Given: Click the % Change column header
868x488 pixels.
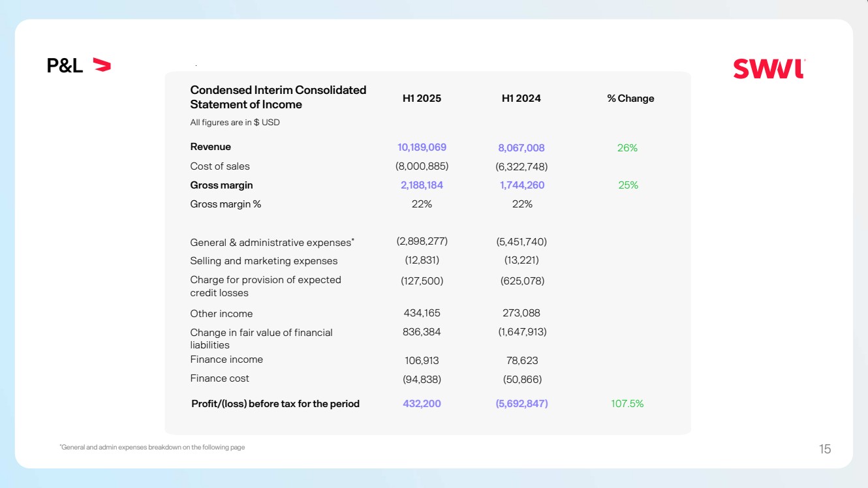Looking at the screenshot, I should (630, 99).
